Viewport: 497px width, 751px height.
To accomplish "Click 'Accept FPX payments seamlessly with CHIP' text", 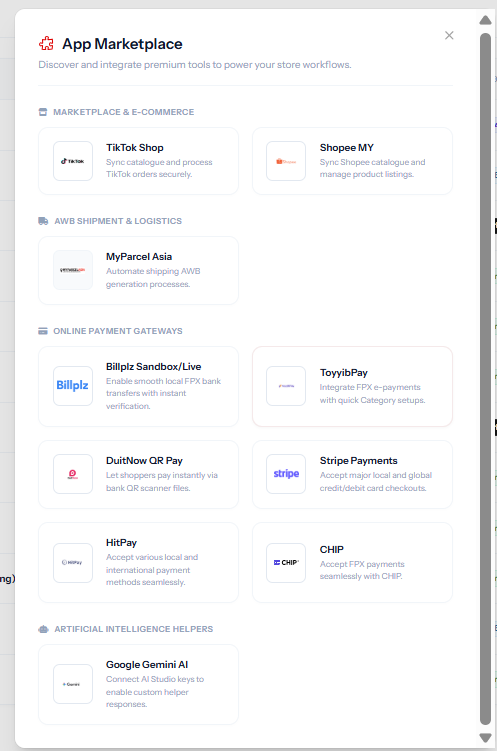I will click(x=362, y=570).
